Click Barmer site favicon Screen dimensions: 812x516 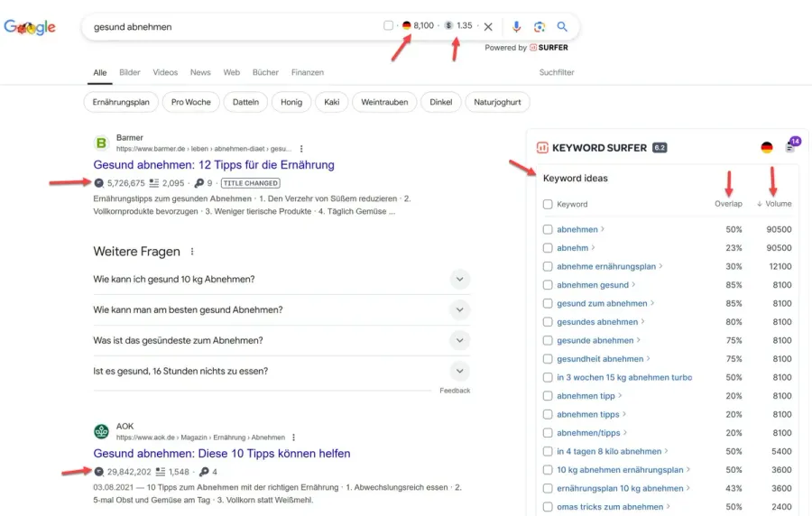[101, 143]
